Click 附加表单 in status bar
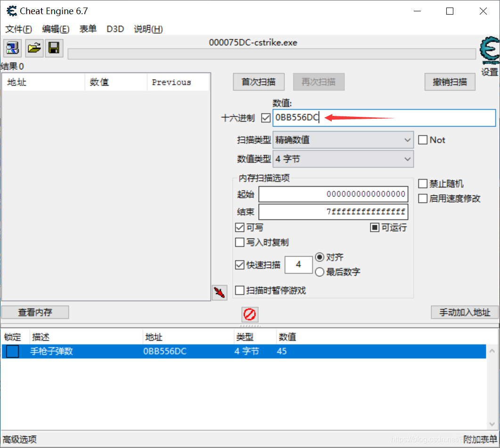Viewport: 500px width, 448px height. coord(480,440)
